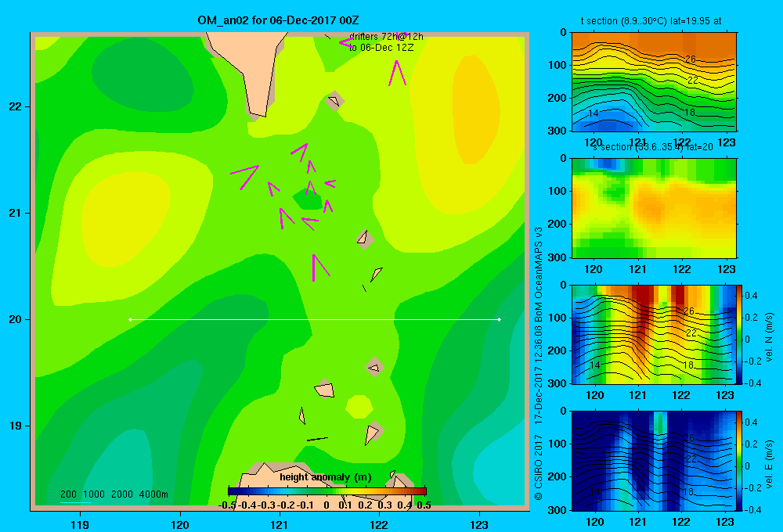Click the east velocity section plot

click(654, 461)
